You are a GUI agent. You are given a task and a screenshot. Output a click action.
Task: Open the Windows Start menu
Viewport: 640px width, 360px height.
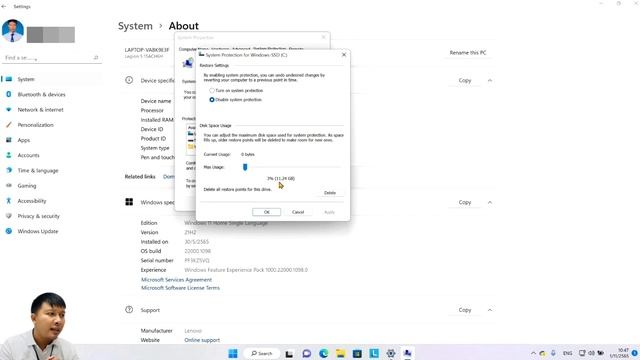(233, 353)
